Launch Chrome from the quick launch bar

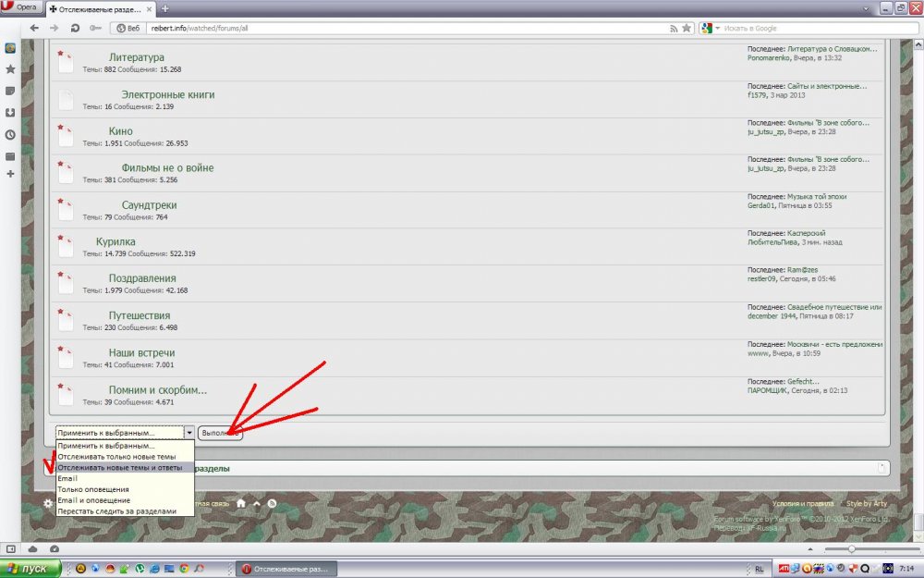184,569
